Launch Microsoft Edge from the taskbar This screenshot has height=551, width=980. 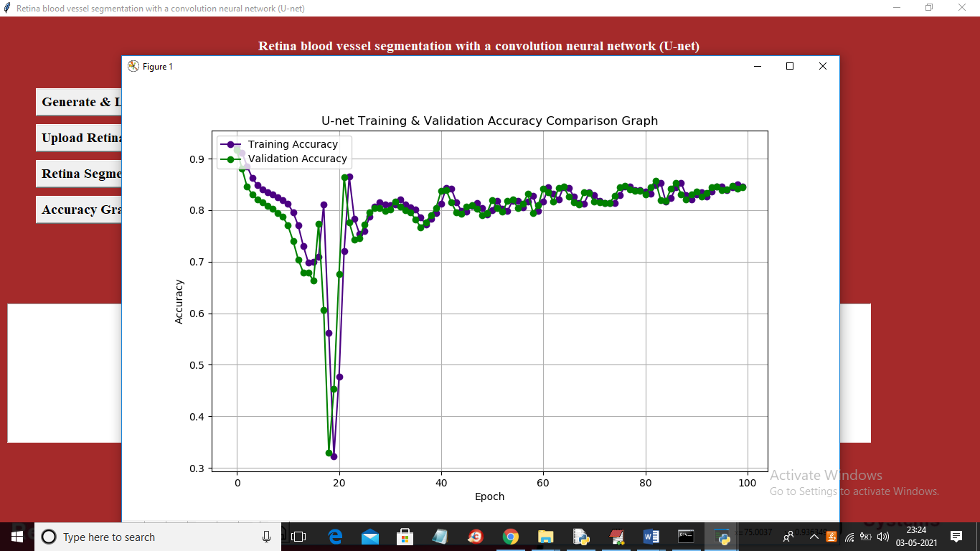click(335, 537)
